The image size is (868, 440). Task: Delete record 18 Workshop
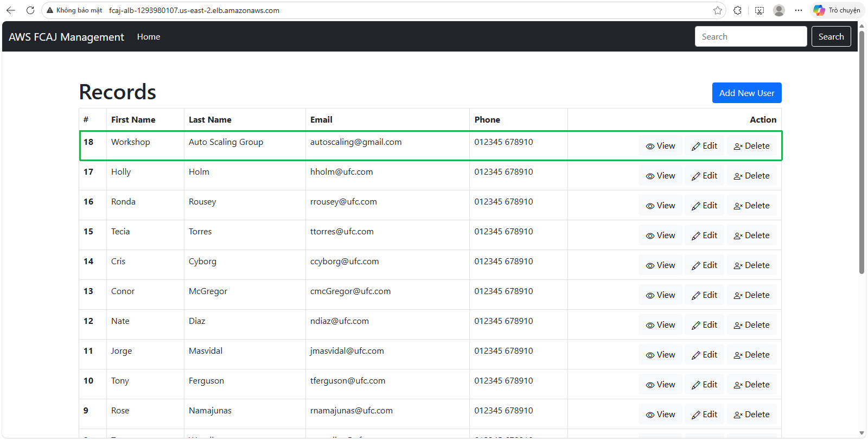tap(751, 146)
